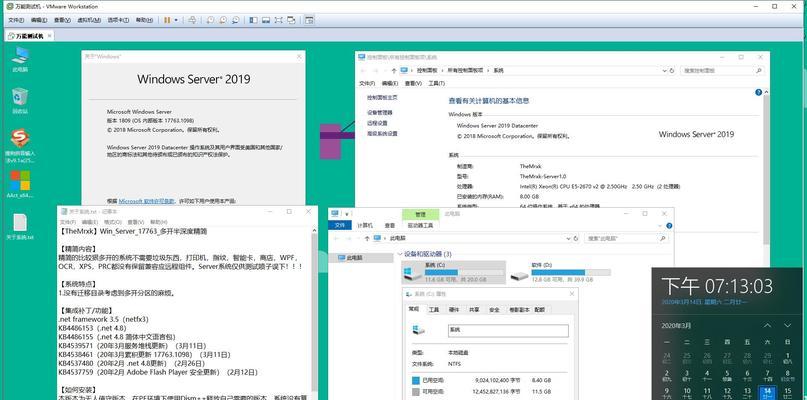Image resolution: width=807 pixels, height=400 pixels.
Task: Select the 系统 (C:) drive
Action: pyautogui.click(x=453, y=271)
